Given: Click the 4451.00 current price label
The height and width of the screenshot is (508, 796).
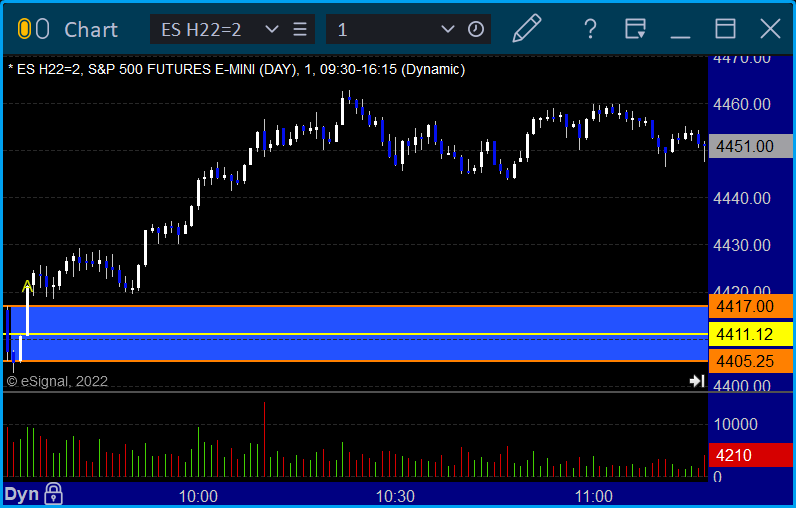Looking at the screenshot, I should point(751,146).
